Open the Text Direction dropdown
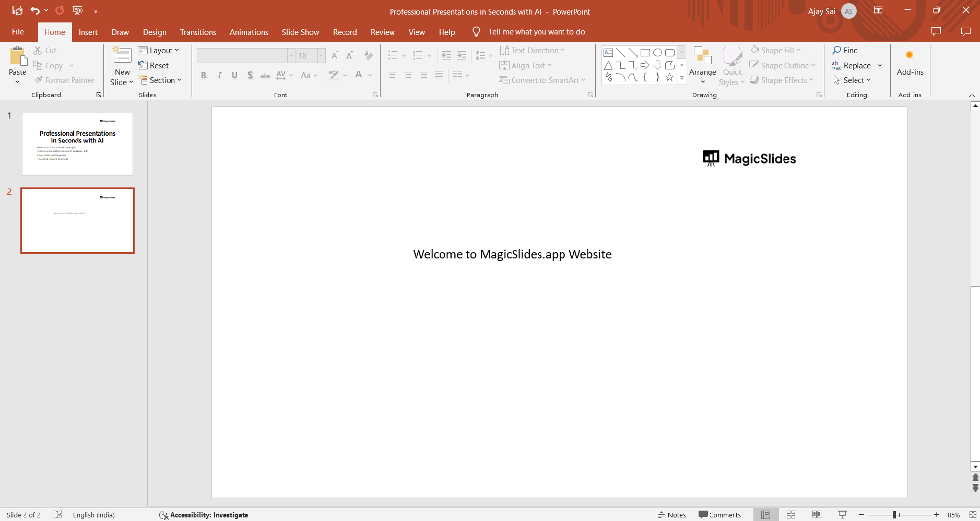Image resolution: width=980 pixels, height=521 pixels. tap(533, 50)
